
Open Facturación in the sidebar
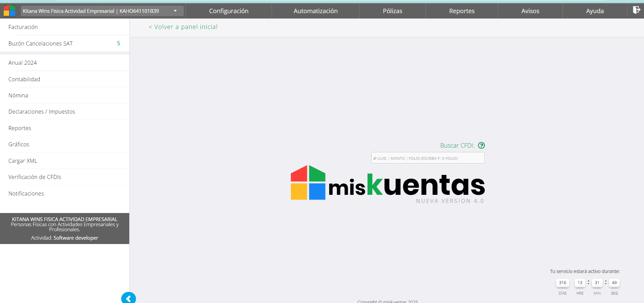tap(23, 27)
